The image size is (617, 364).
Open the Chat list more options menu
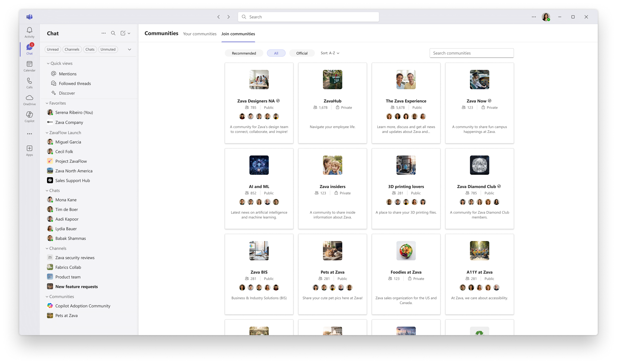(x=103, y=33)
